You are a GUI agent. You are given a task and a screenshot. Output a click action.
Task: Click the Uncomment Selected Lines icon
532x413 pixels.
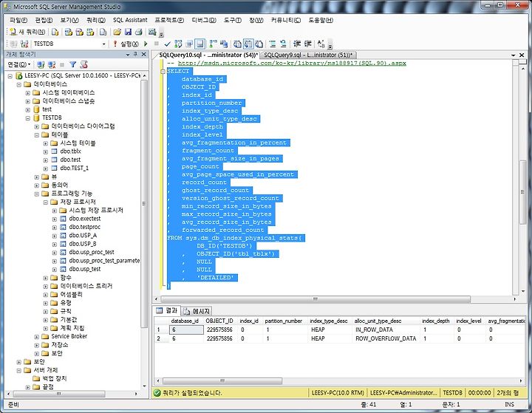pos(283,44)
